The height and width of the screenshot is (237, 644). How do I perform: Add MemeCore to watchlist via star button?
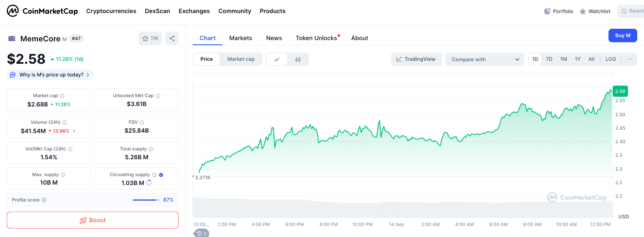tap(150, 38)
